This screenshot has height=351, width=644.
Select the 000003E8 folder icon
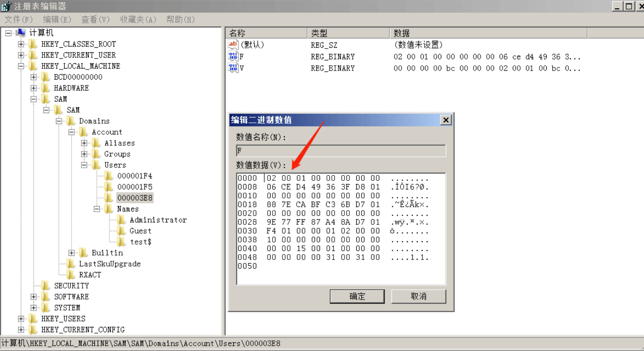pos(109,198)
